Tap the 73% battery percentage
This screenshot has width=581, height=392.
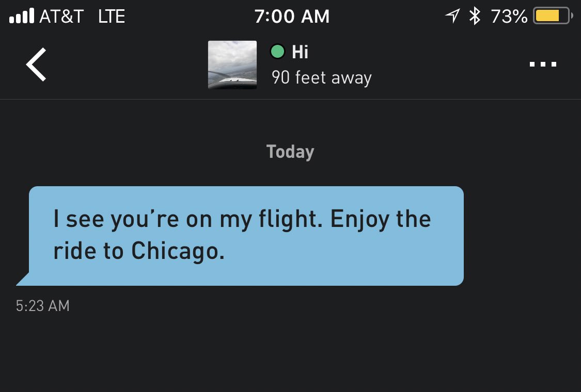[509, 17]
